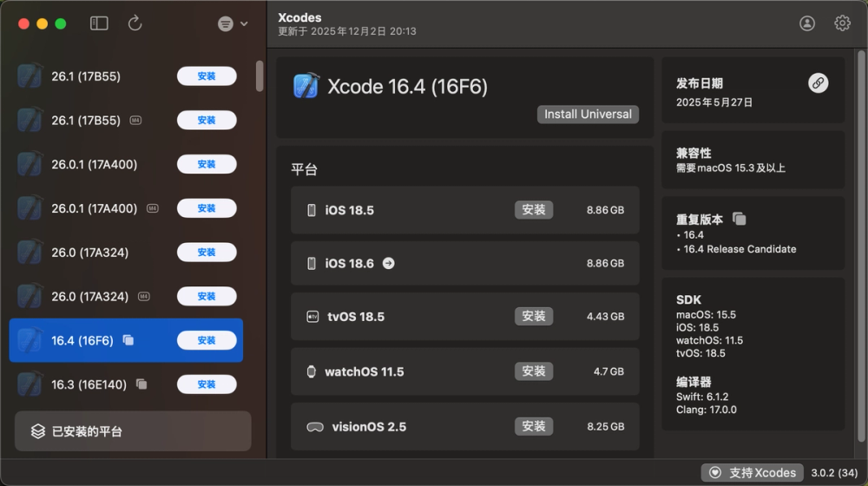Image resolution: width=868 pixels, height=486 pixels.
Task: Click the watchOS: 11.5 SDK text
Action: (709, 340)
